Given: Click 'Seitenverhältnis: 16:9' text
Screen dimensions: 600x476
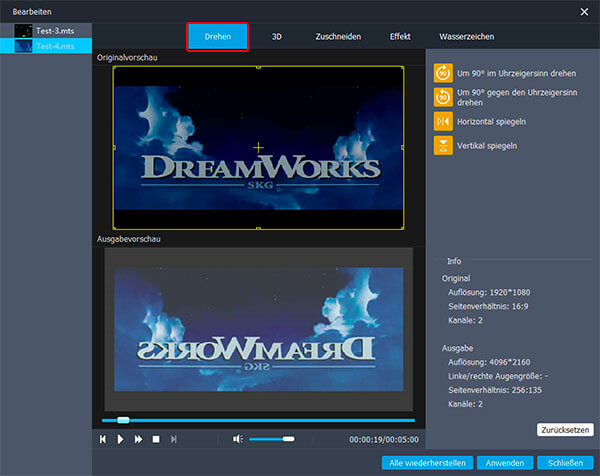Looking at the screenshot, I should [488, 306].
